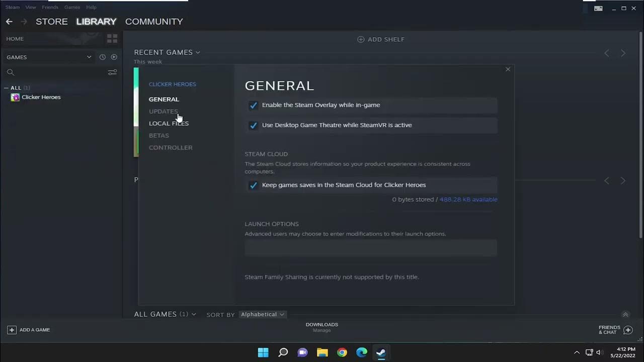Select UPDATES properties section
The image size is (644, 362).
(164, 112)
